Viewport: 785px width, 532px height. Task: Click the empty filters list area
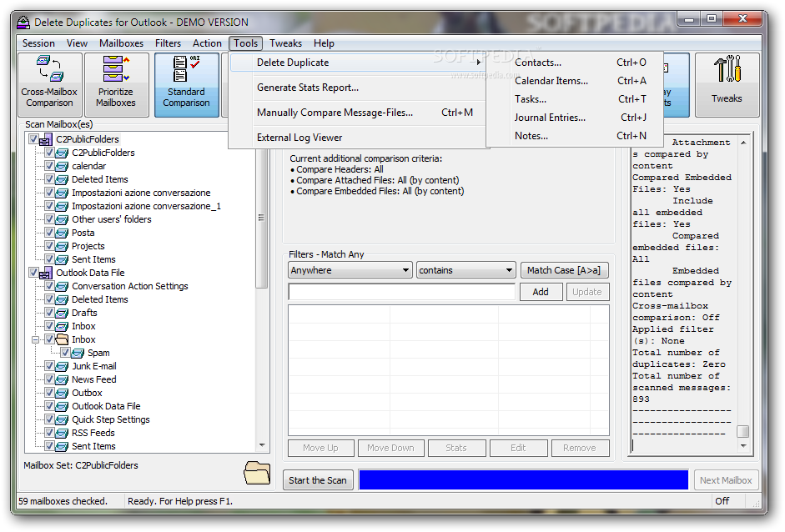[449, 370]
